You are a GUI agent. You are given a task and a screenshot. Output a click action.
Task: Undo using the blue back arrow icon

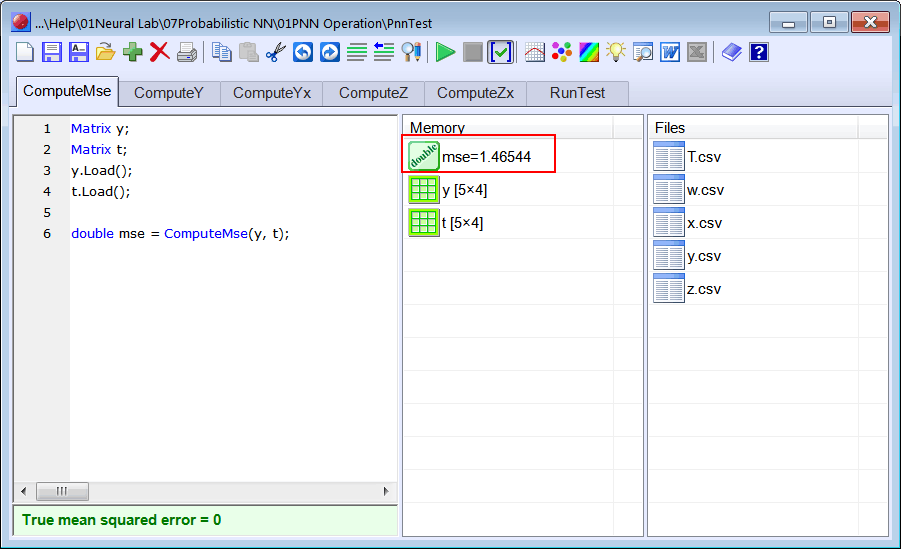(303, 52)
